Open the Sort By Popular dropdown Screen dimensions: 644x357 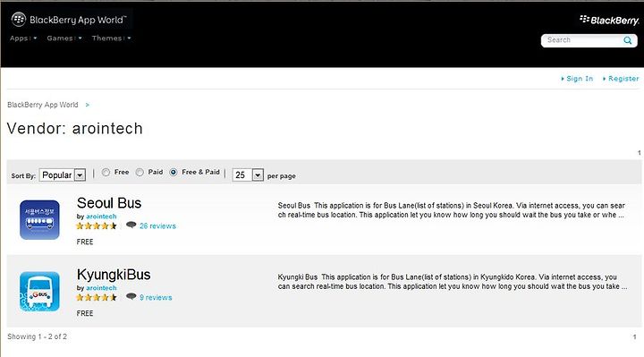63,175
